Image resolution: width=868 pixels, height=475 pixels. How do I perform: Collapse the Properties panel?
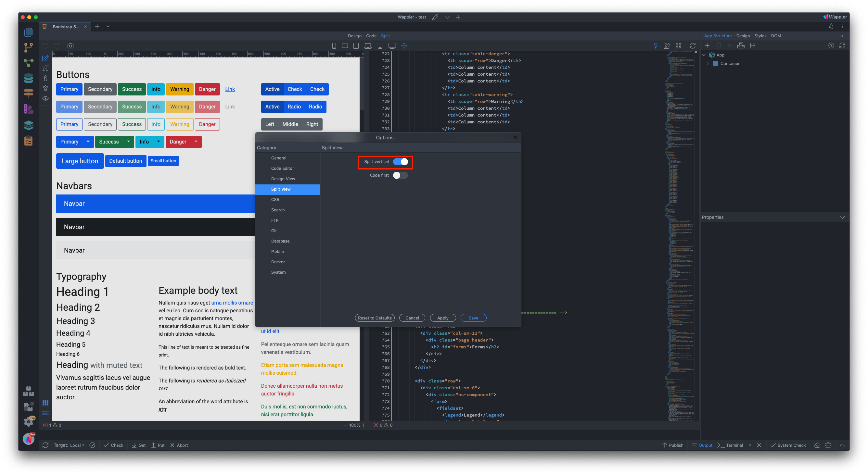842,217
